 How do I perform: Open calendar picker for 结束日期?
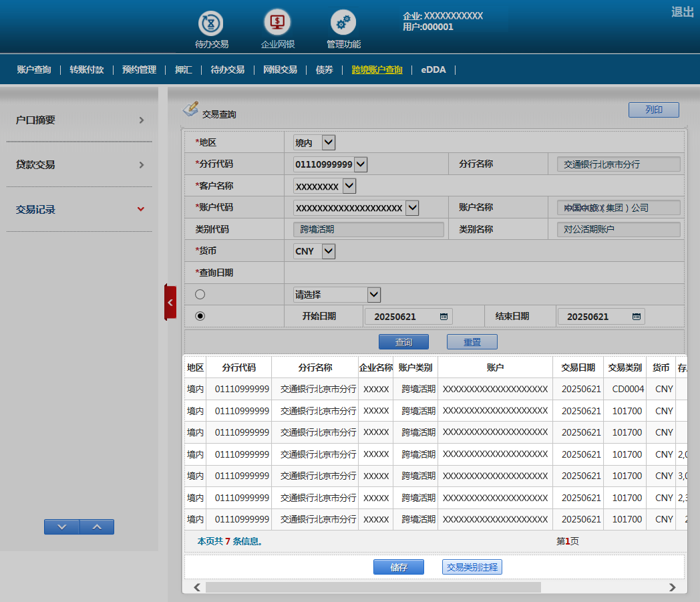pyautogui.click(x=637, y=317)
